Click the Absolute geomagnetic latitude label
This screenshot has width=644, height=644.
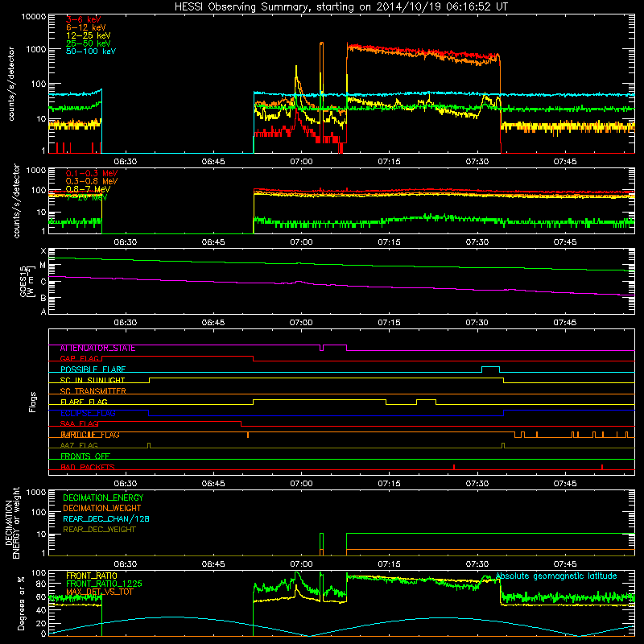556,576
